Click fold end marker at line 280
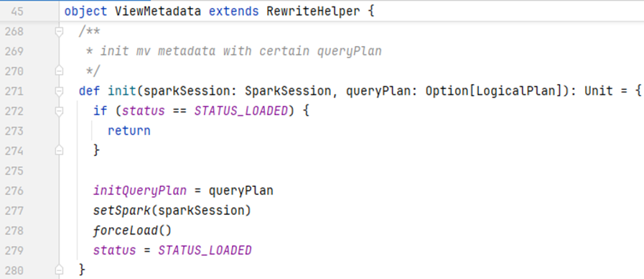The image size is (644, 279). pyautogui.click(x=60, y=270)
